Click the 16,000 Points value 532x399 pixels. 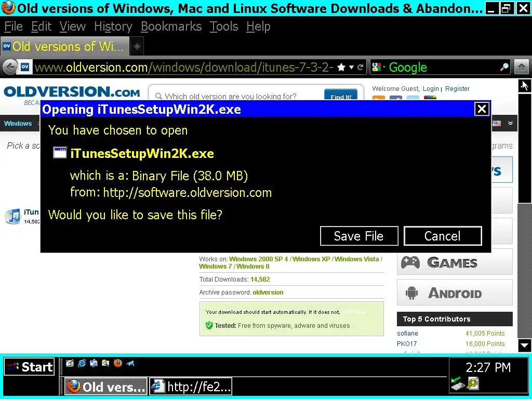(485, 343)
